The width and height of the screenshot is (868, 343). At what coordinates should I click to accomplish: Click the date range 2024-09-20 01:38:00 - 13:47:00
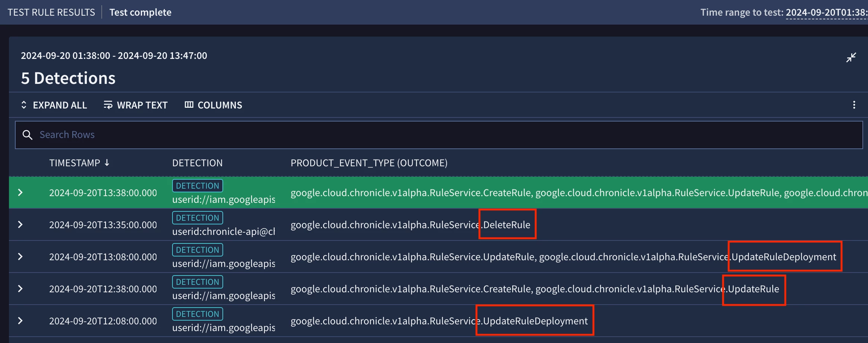[114, 56]
